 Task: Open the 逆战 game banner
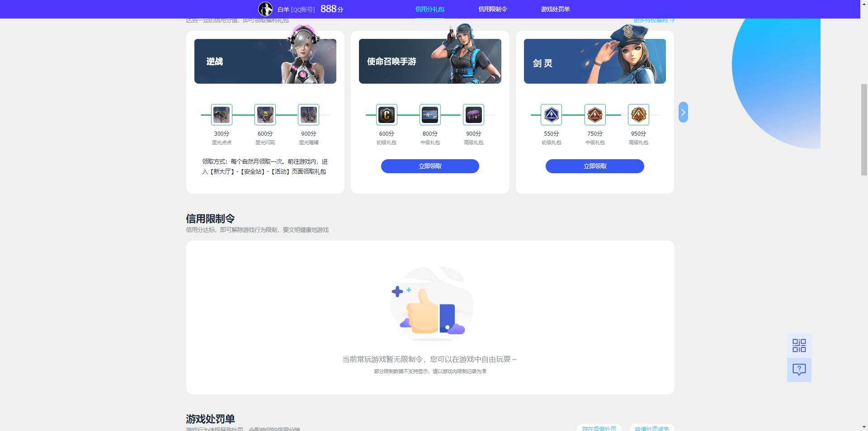pyautogui.click(x=265, y=61)
